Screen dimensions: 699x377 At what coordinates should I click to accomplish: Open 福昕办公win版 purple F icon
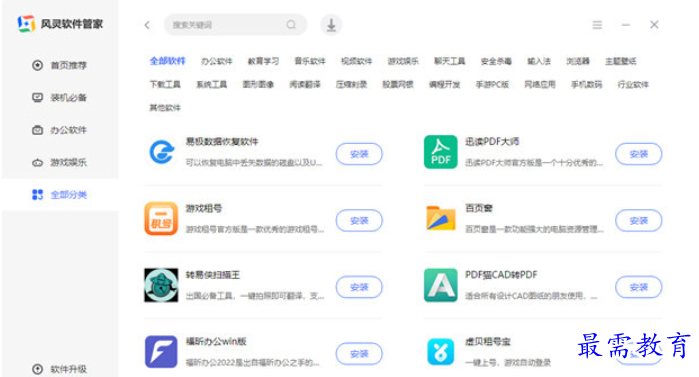pos(161,352)
